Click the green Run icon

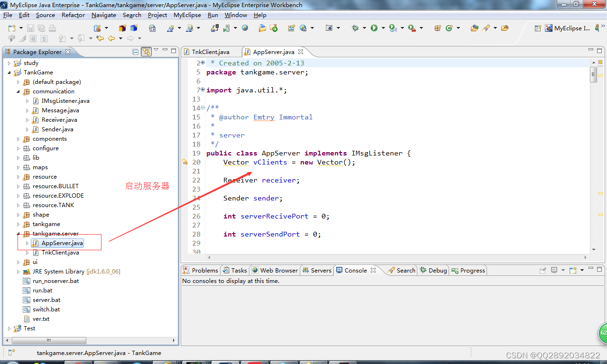point(375,28)
